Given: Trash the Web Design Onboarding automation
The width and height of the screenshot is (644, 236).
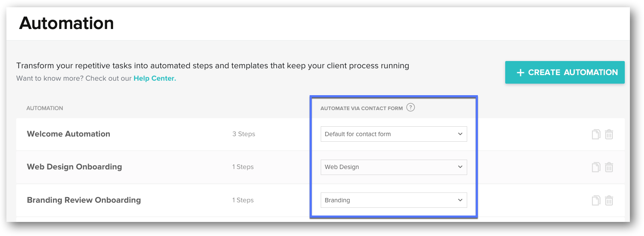Looking at the screenshot, I should point(609,167).
